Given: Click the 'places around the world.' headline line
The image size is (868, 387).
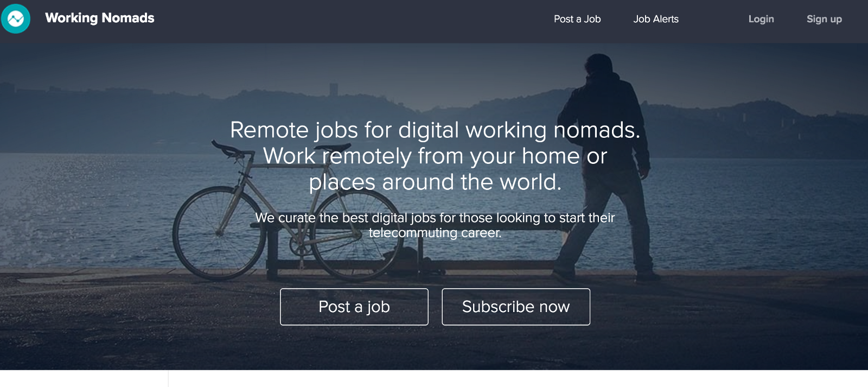Looking at the screenshot, I should pyautogui.click(x=435, y=182).
